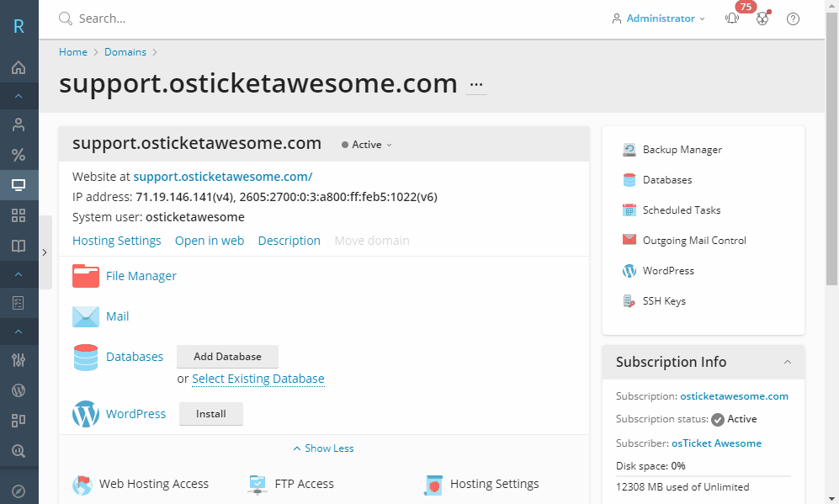Open the magnifier monitoring icon in sidebar
The image size is (839, 504).
[x=19, y=451]
